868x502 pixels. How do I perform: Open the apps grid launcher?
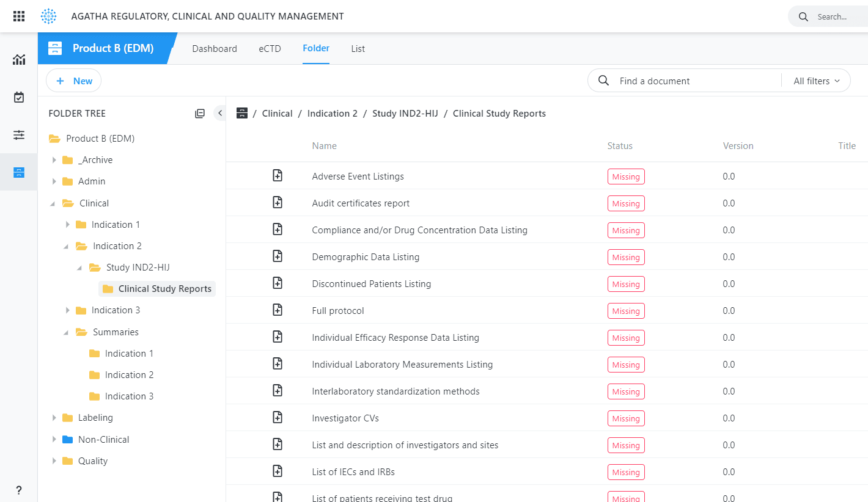[19, 16]
